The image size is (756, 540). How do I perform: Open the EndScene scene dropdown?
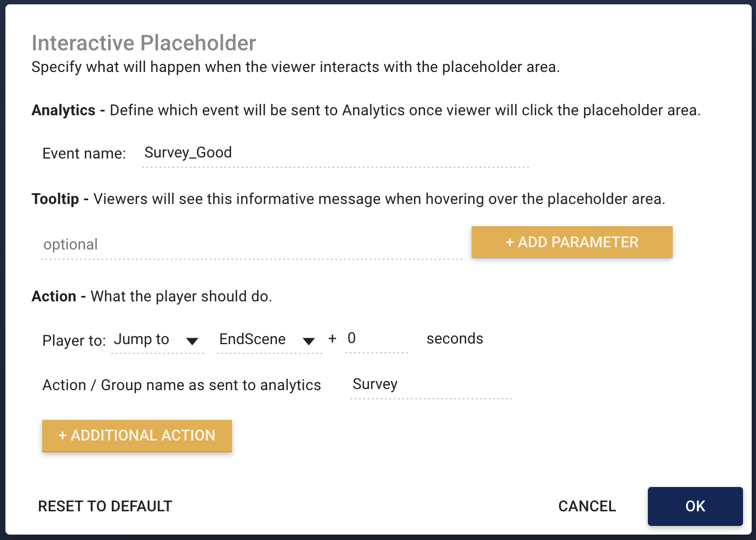[253, 340]
